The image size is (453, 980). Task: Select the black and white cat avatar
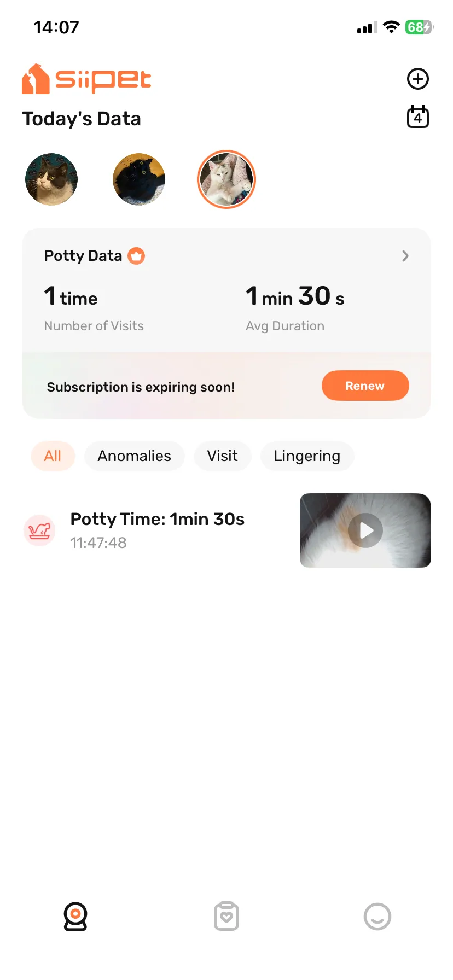(x=51, y=179)
